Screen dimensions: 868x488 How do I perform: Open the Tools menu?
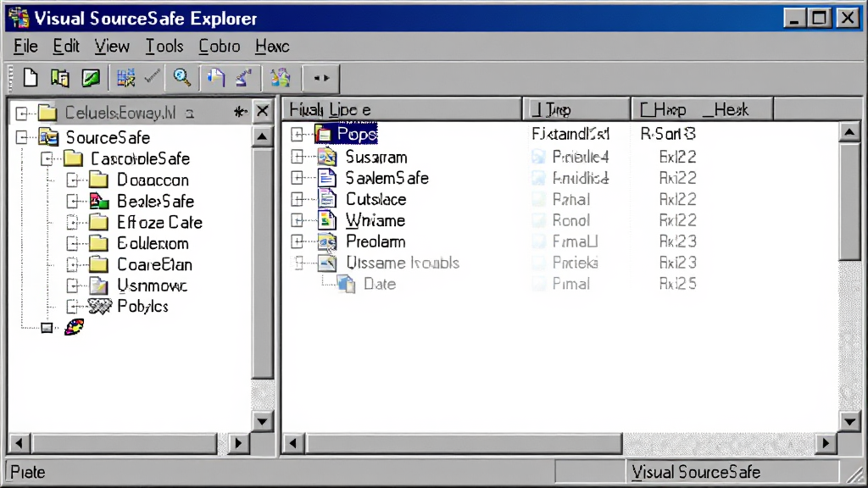[164, 47]
